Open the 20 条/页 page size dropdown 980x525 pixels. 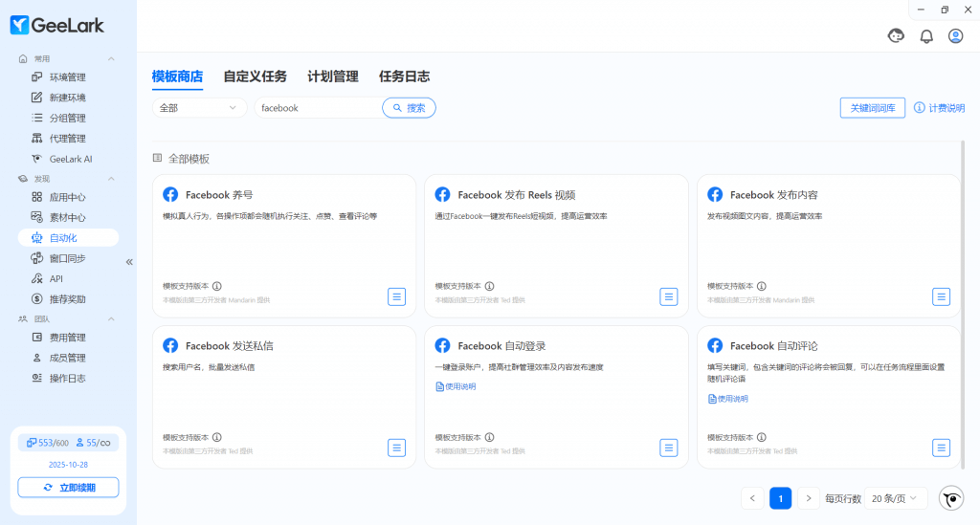(x=897, y=498)
